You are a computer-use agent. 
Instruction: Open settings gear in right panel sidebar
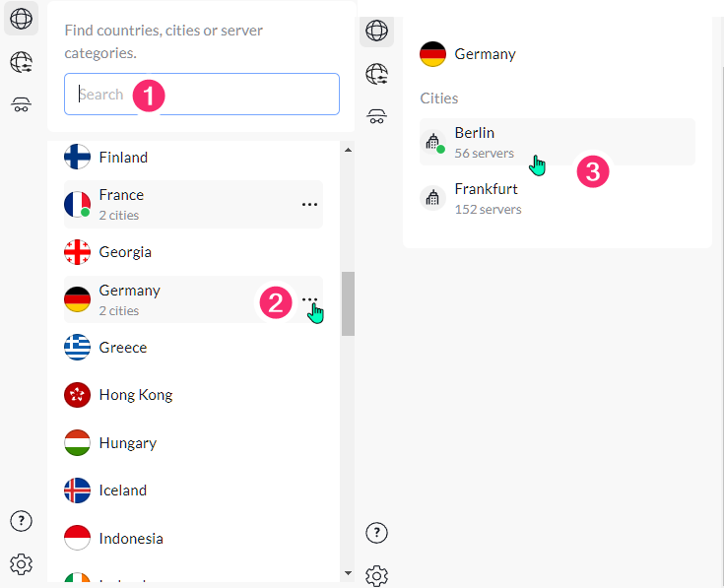tap(376, 576)
